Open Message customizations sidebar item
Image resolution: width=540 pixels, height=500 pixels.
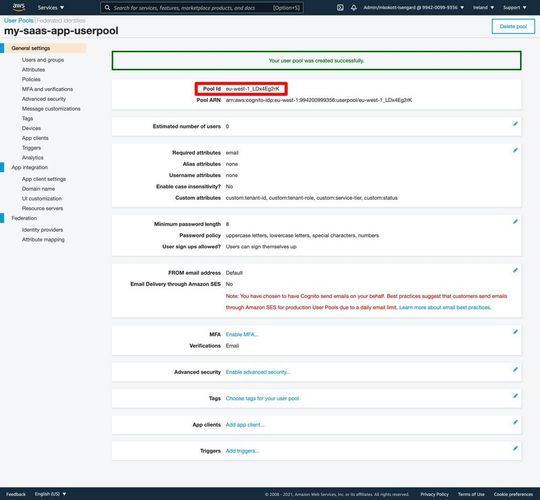click(x=51, y=109)
